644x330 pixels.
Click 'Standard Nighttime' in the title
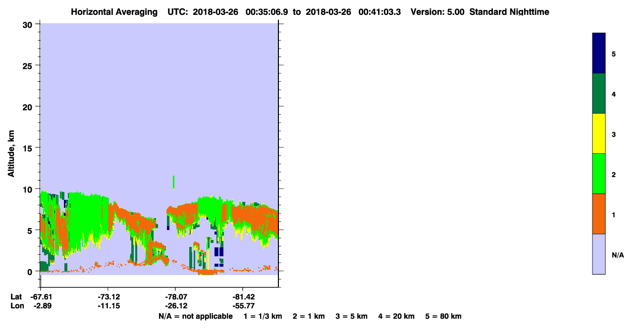tap(509, 12)
